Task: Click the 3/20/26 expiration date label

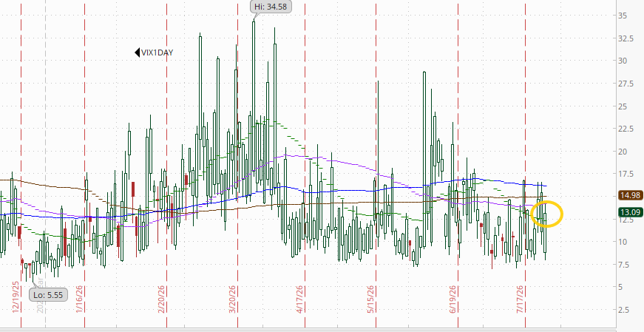Action: tap(233, 299)
